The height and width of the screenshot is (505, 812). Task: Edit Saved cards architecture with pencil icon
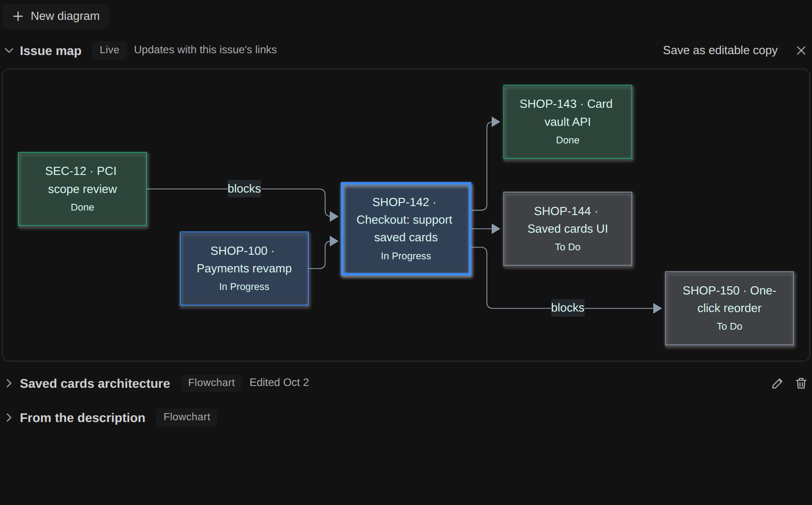(x=777, y=383)
